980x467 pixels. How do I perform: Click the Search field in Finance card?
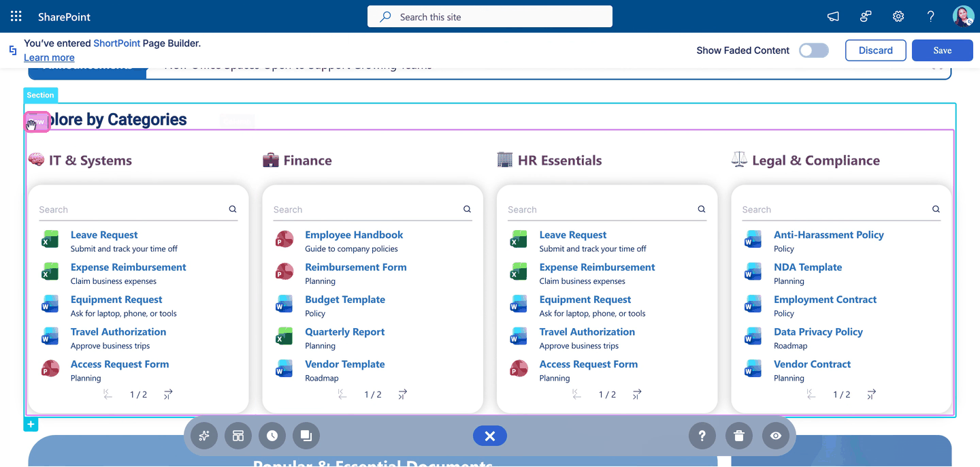(373, 210)
